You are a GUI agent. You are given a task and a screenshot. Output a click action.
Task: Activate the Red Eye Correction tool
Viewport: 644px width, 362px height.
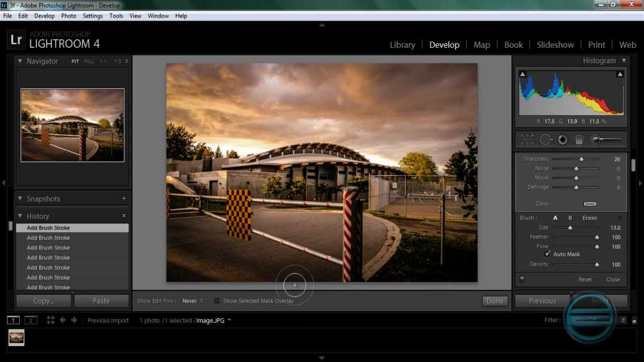[x=562, y=140]
